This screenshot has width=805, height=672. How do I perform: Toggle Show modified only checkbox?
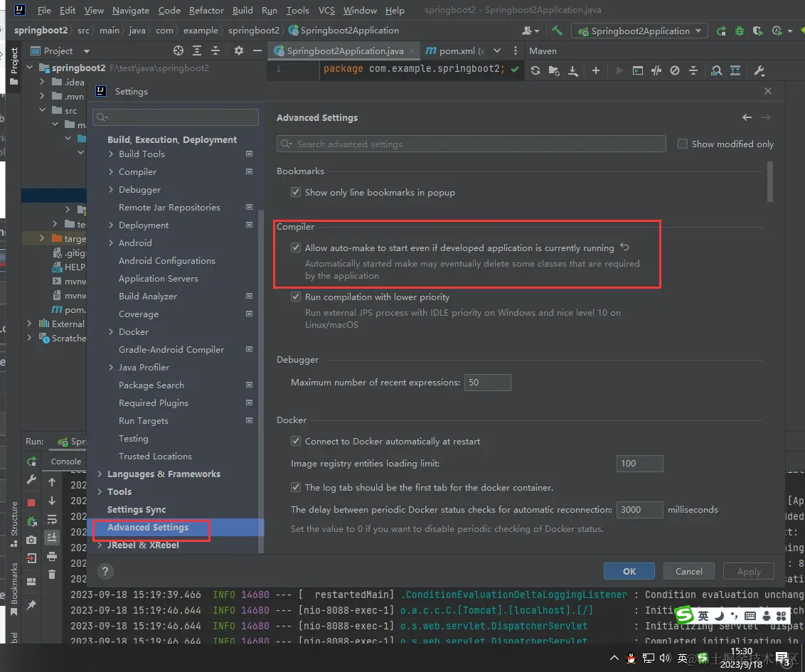point(682,144)
